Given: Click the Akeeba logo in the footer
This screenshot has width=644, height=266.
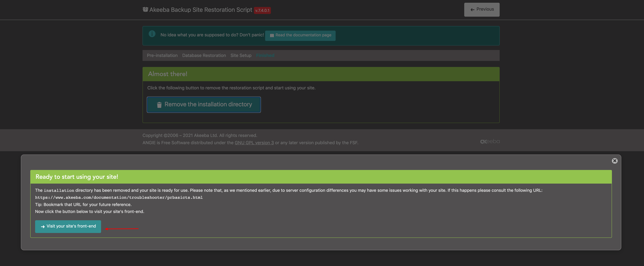Looking at the screenshot, I should [490, 141].
